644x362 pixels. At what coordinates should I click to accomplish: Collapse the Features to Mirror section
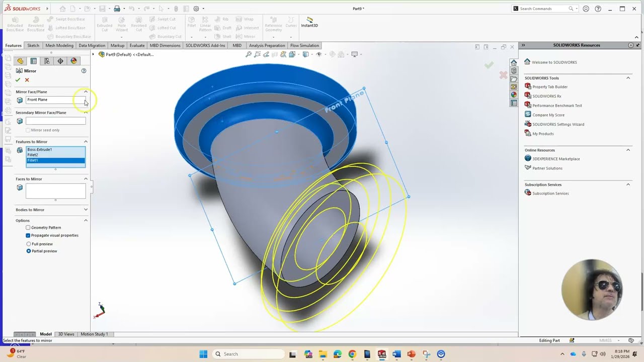(86, 142)
